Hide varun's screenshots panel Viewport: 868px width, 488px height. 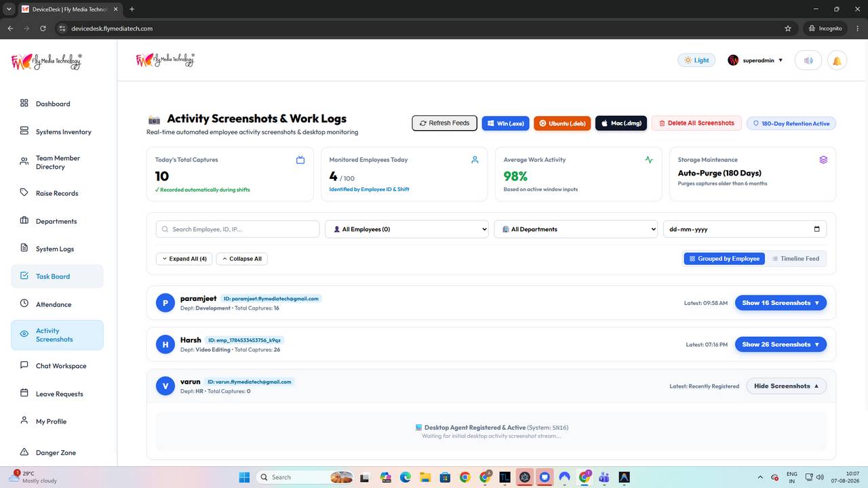click(787, 386)
